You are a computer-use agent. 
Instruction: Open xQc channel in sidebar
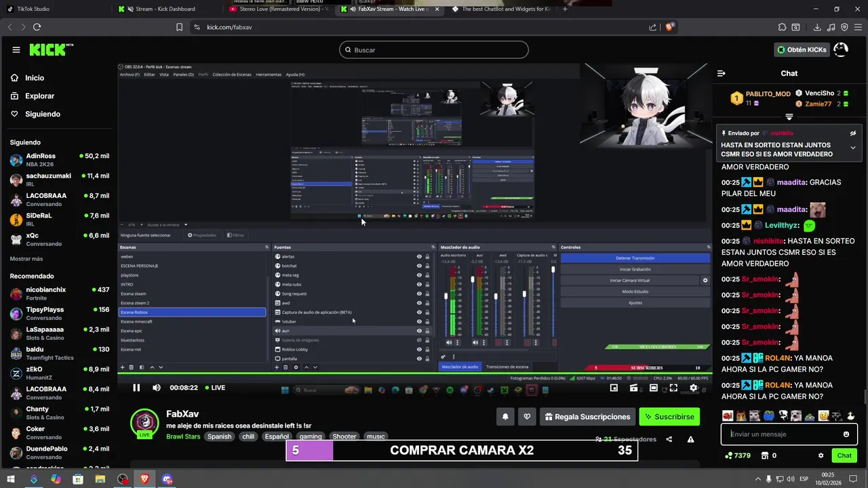(x=60, y=239)
